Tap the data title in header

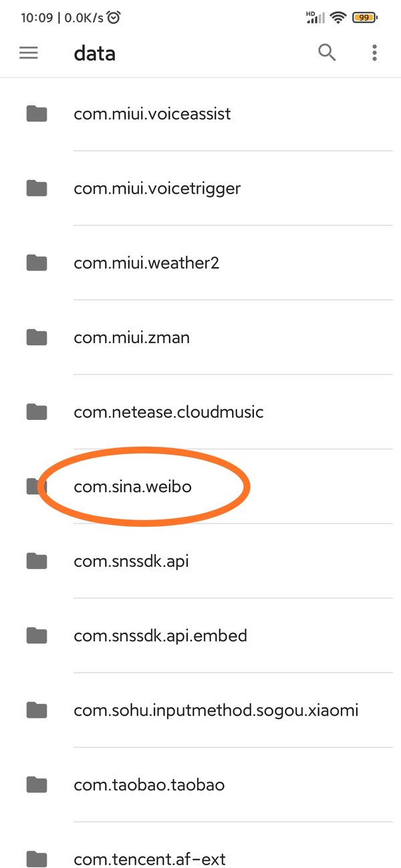point(94,53)
